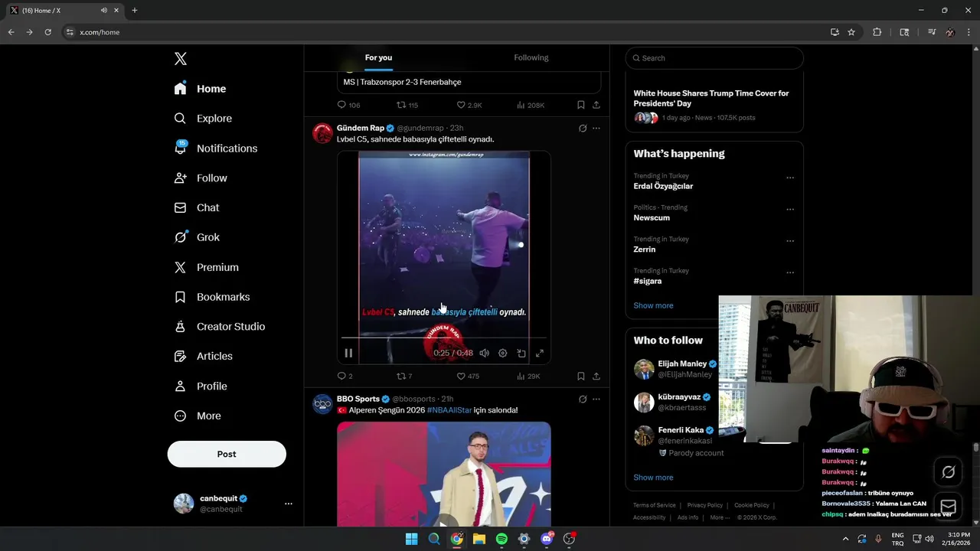Open the Follow page in the sidebar

tap(201, 178)
